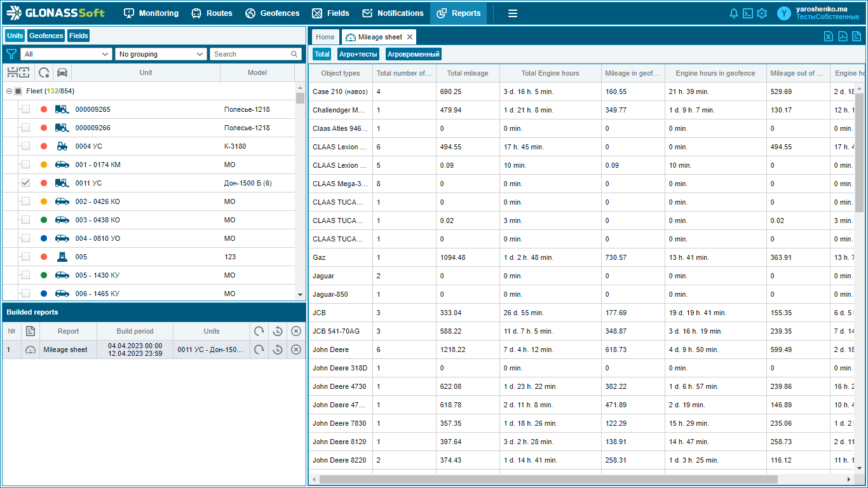
Task: Sort by Total mileage column header
Action: tap(468, 73)
